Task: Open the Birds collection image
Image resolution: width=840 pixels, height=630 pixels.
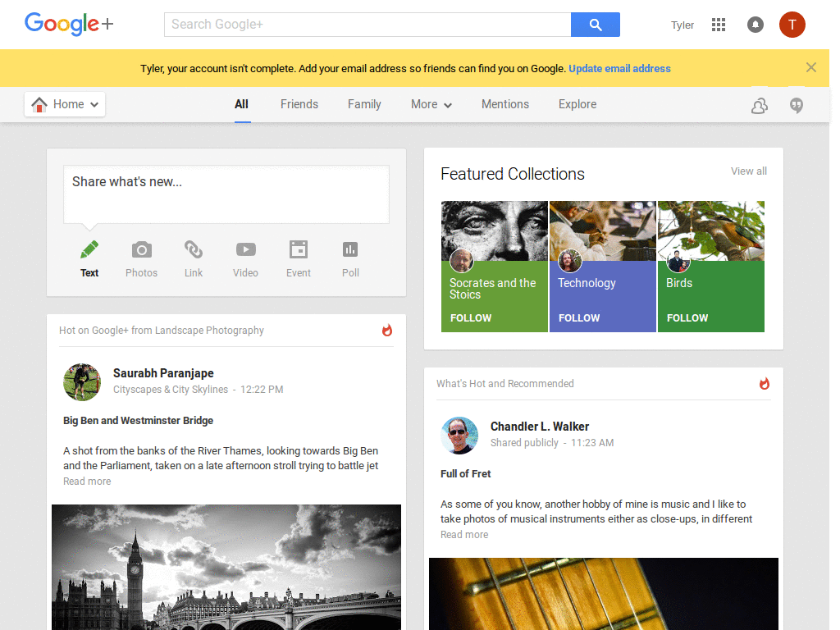Action: coord(711,231)
